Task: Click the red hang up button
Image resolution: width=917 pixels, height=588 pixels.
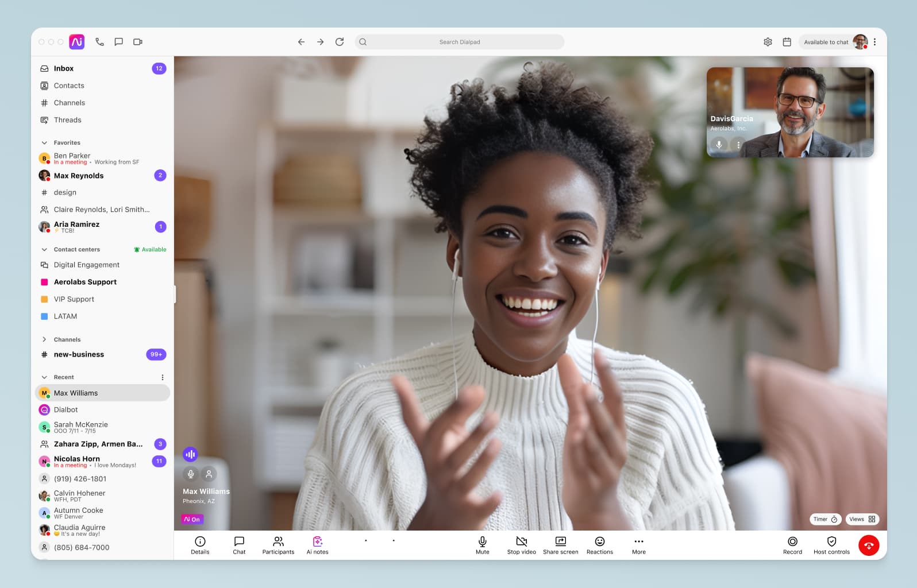Action: click(868, 546)
